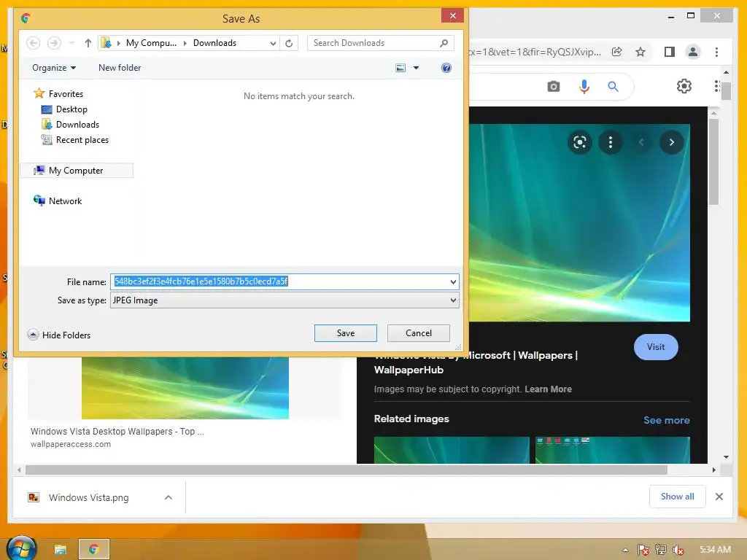
Task: Dismiss the downloads bar with its X
Action: 719,497
